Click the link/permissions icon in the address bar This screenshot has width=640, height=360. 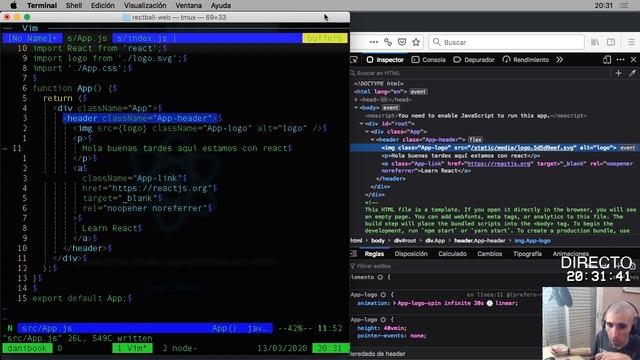388,42
